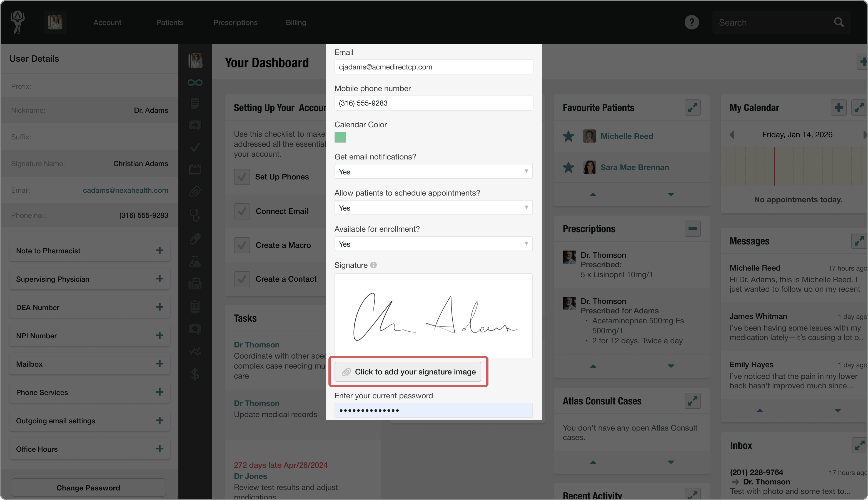The width and height of the screenshot is (868, 500).
Task: Click the Email input field
Action: coord(433,67)
